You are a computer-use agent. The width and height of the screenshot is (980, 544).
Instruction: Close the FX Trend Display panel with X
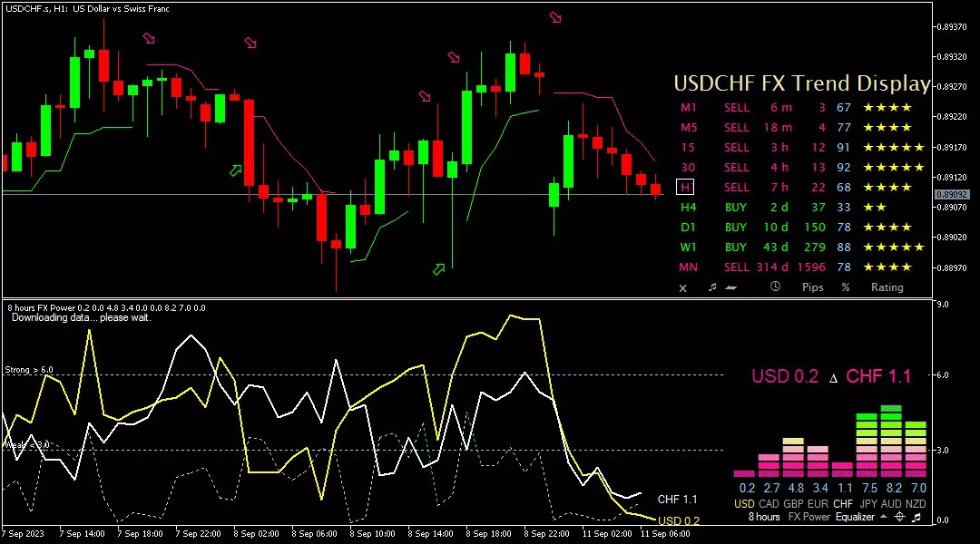(x=682, y=288)
